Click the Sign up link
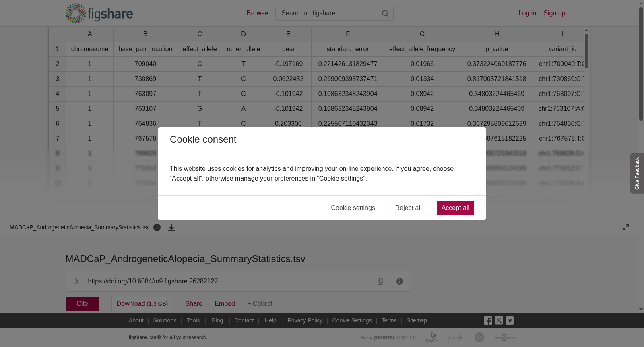This screenshot has width=644, height=347. coord(554,13)
